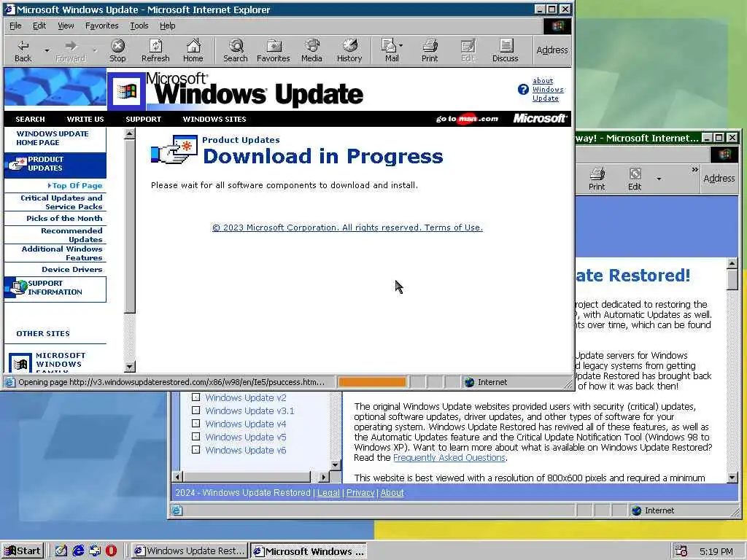The image size is (747, 560).
Task: Click the about Windows Update link
Action: point(547,90)
